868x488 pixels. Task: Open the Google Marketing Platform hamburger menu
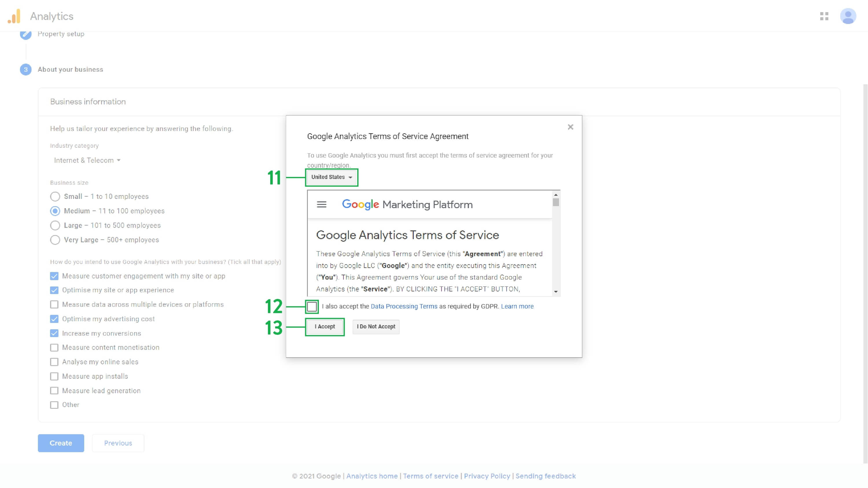[x=321, y=204]
